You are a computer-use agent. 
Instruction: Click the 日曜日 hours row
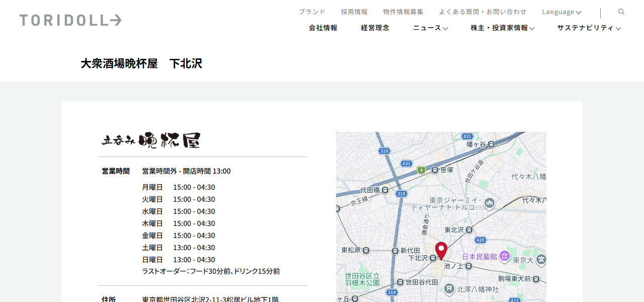click(x=179, y=260)
